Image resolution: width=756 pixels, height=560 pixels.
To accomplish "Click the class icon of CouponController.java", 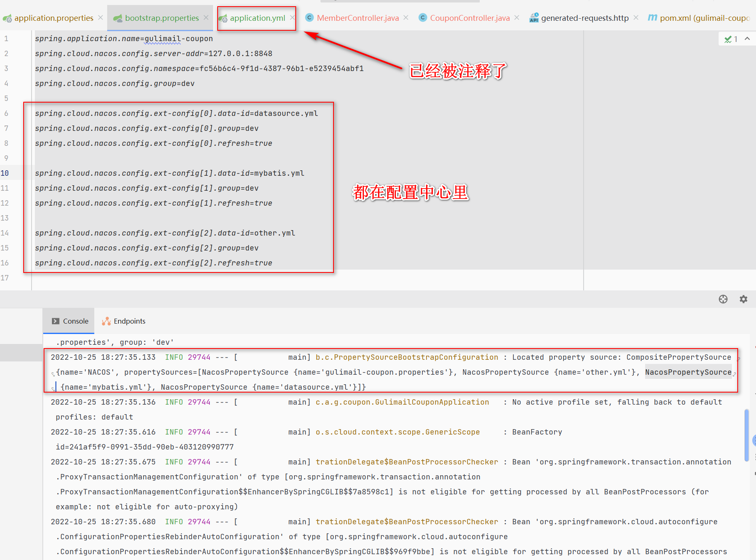I will point(423,17).
